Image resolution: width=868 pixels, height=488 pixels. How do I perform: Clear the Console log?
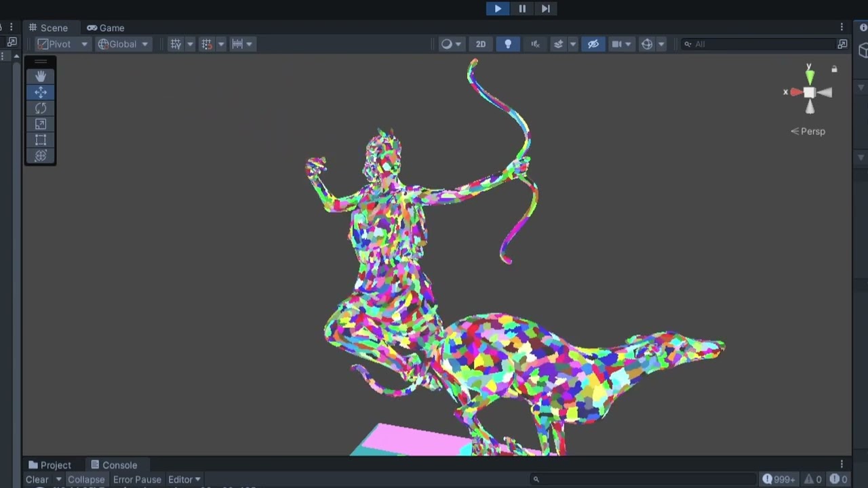tap(37, 479)
